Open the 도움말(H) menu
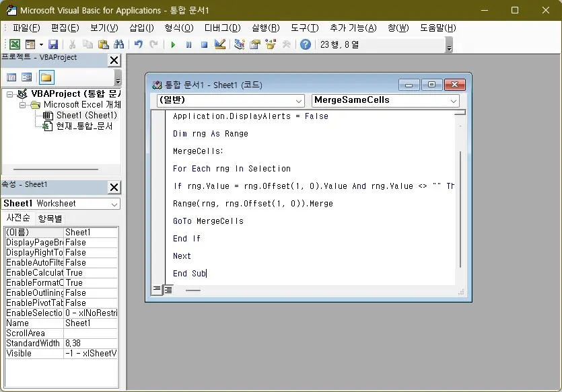This screenshot has width=562, height=392. [x=438, y=28]
